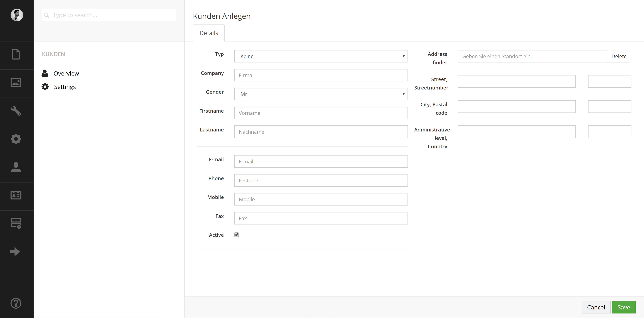This screenshot has width=644, height=318.
Task: Switch to the Details tab
Action: 209,33
